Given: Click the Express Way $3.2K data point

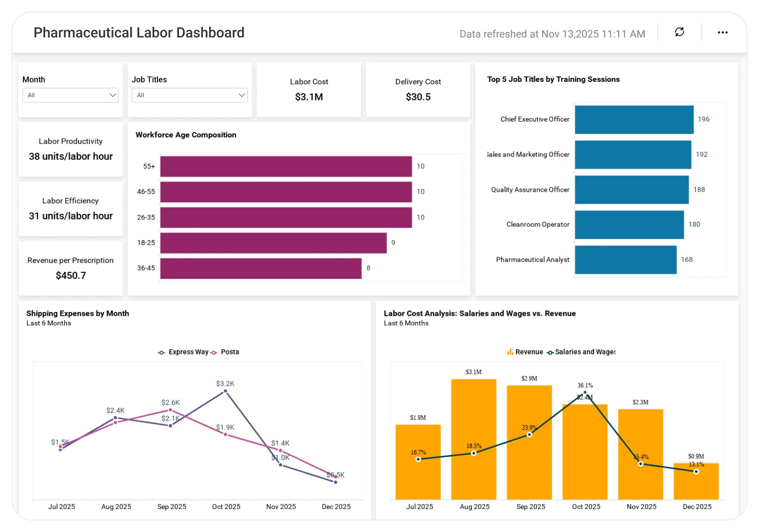Looking at the screenshot, I should 225,391.
